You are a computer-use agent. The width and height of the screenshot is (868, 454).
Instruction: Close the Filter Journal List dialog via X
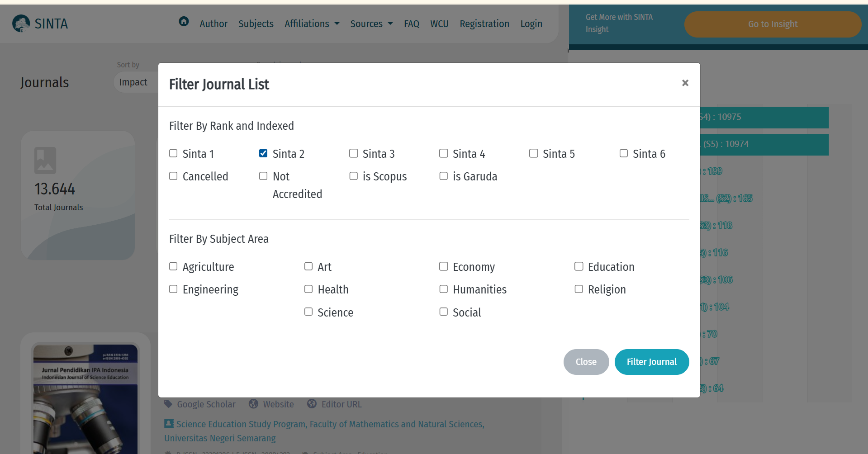point(685,83)
